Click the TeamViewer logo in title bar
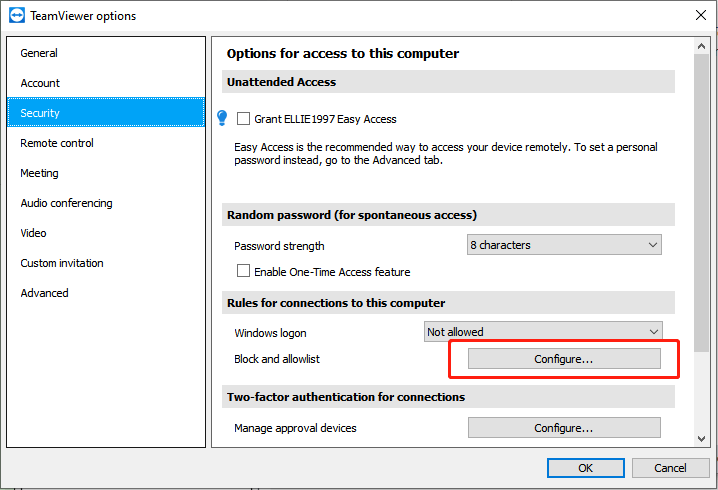 (x=16, y=15)
